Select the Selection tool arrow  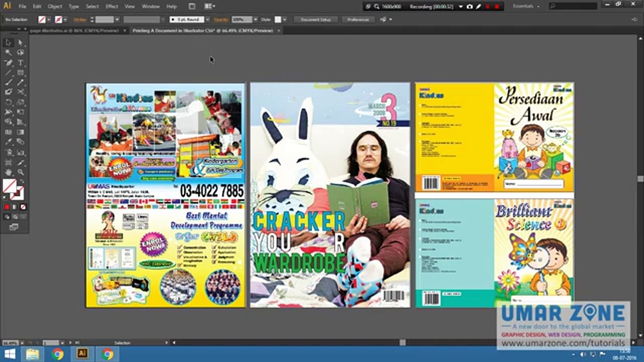[9, 43]
